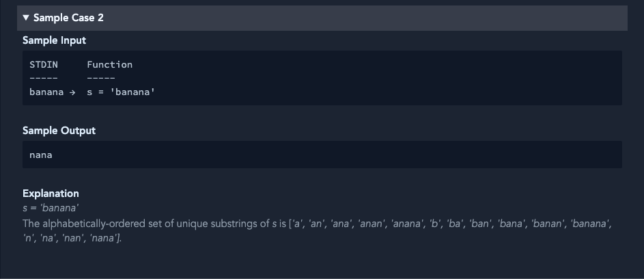The height and width of the screenshot is (279, 644).
Task: Click the s = 'banana' code text
Action: point(121,92)
